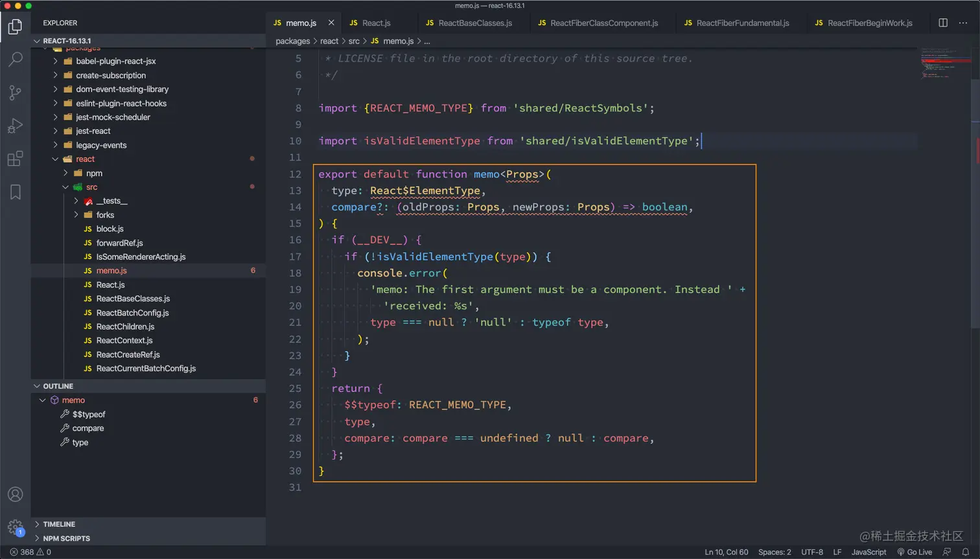
Task: Click the editor minimap
Action: (945, 62)
